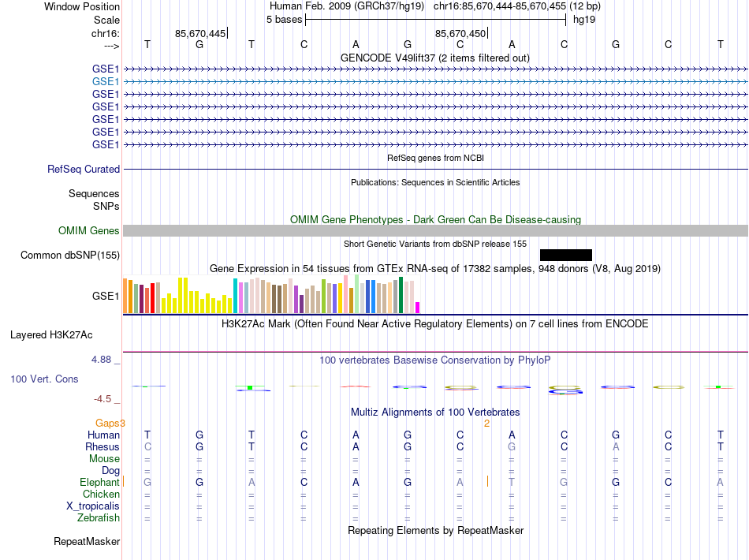The height and width of the screenshot is (560, 749).
Task: Click the orange gap count 2
Action: pyautogui.click(x=486, y=424)
